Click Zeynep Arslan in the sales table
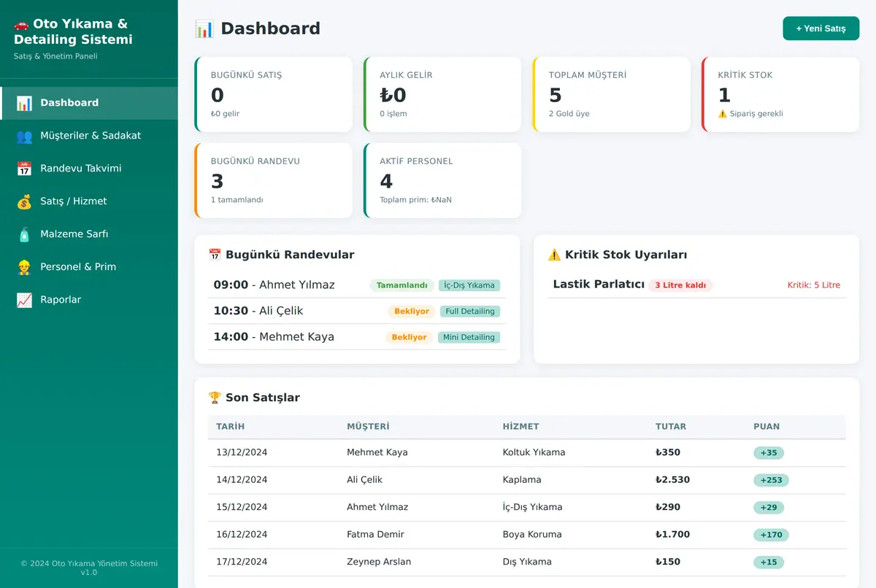Viewport: 876px width, 588px height. (x=379, y=562)
